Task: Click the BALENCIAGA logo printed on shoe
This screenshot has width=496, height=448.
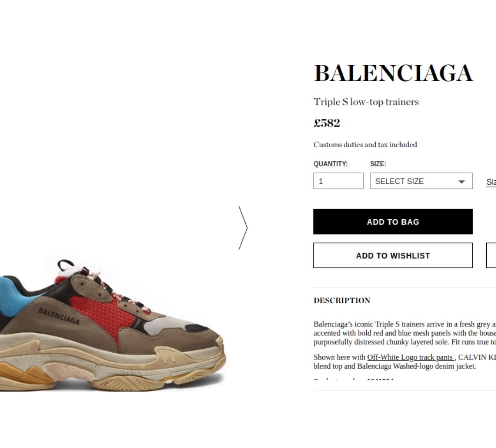Action: point(59,316)
